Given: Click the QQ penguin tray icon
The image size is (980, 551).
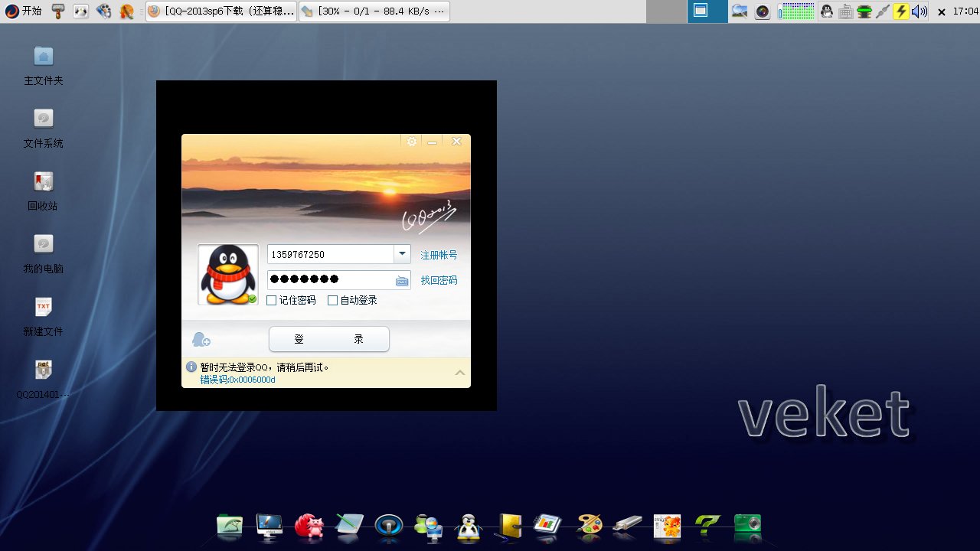Looking at the screenshot, I should tap(827, 11).
